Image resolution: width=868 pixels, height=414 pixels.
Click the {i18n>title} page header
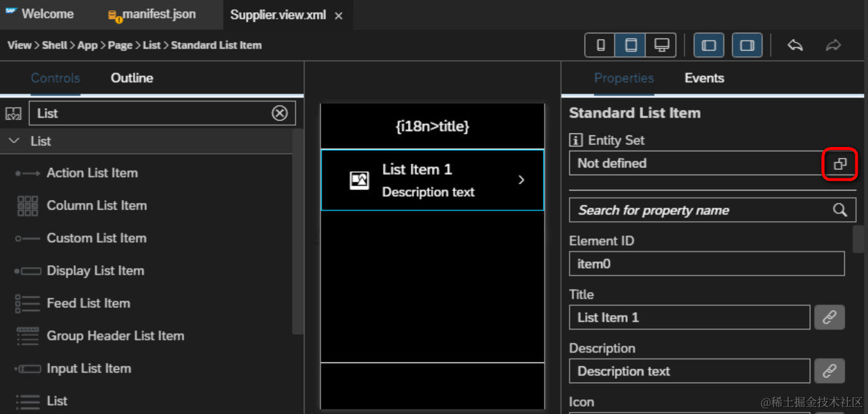click(x=432, y=126)
